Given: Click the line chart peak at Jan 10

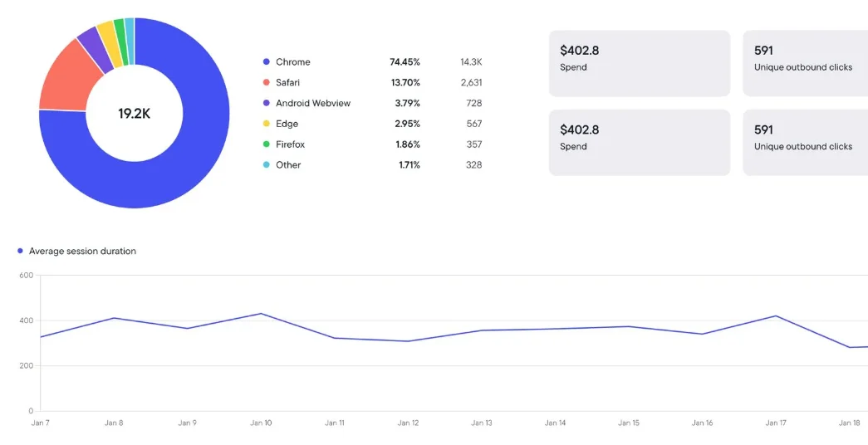Looking at the screenshot, I should pos(261,314).
